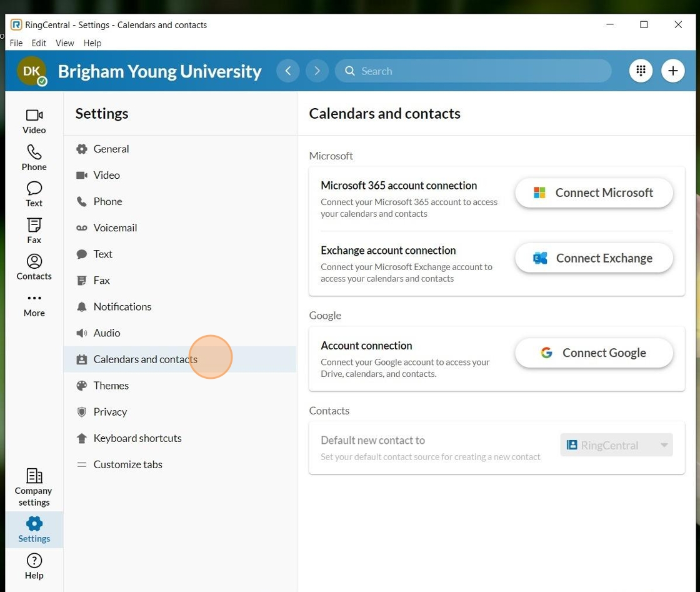Select Calendars and contacts settings
The image size is (700, 592).
(x=180, y=359)
